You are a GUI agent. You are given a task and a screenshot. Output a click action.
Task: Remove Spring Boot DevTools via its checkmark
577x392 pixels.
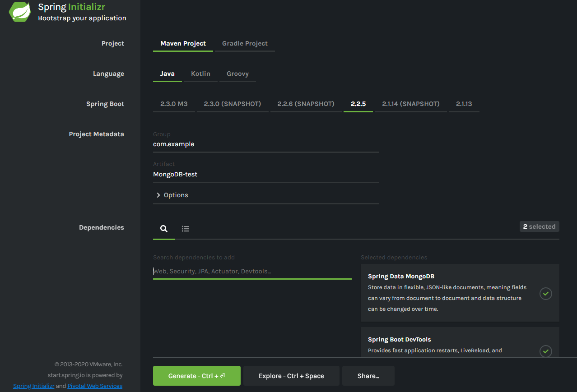[546, 350]
